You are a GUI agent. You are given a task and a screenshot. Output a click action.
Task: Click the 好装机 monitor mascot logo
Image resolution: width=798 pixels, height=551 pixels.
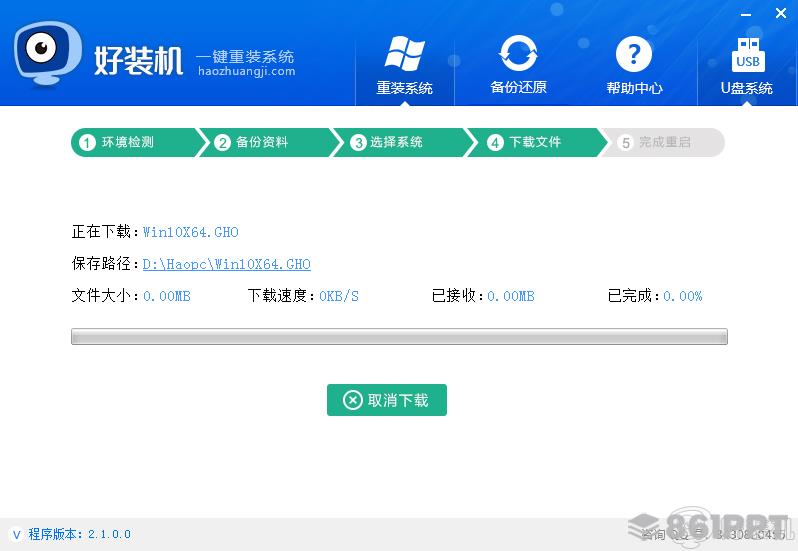pyautogui.click(x=47, y=53)
